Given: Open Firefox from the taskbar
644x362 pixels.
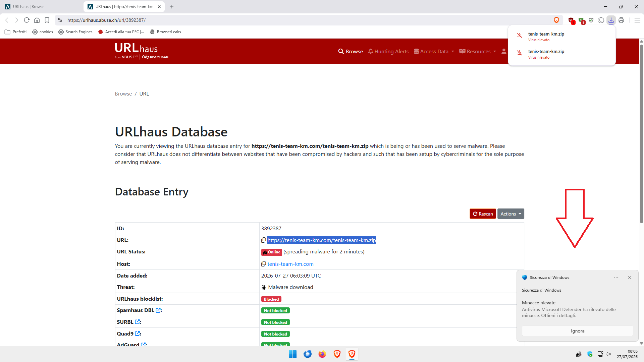Looking at the screenshot, I should (322, 354).
